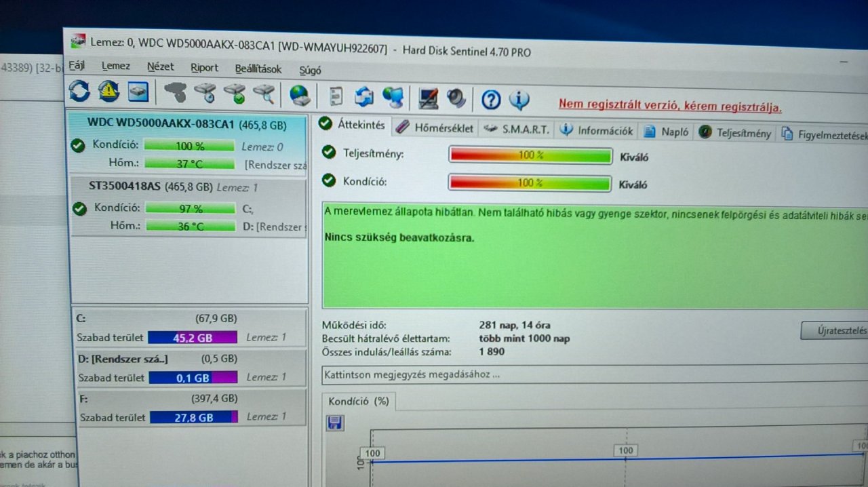The width and height of the screenshot is (868, 487).
Task: Click the Újratesztelés button
Action: pos(834,331)
